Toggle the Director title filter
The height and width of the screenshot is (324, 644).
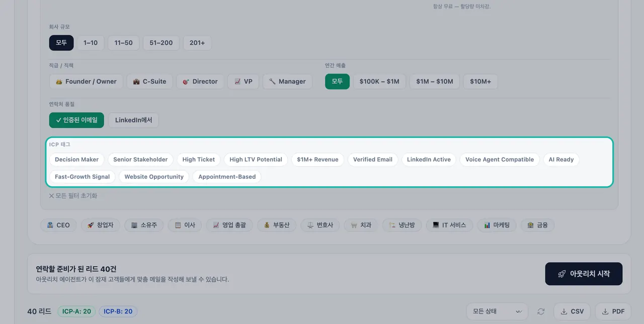pos(200,82)
